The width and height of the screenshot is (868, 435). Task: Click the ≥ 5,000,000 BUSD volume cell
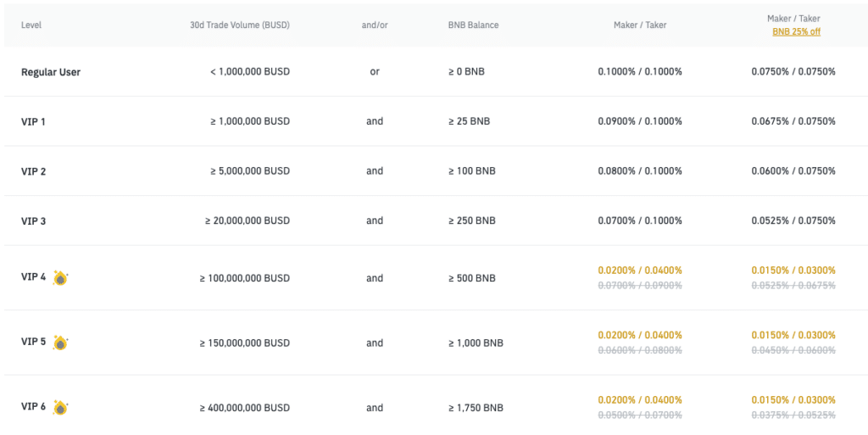(x=250, y=171)
